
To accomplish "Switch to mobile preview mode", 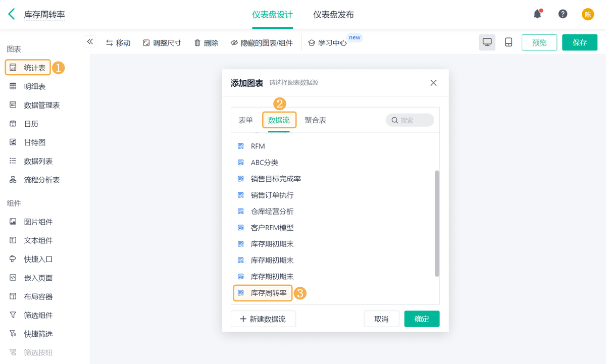I will pyautogui.click(x=509, y=42).
